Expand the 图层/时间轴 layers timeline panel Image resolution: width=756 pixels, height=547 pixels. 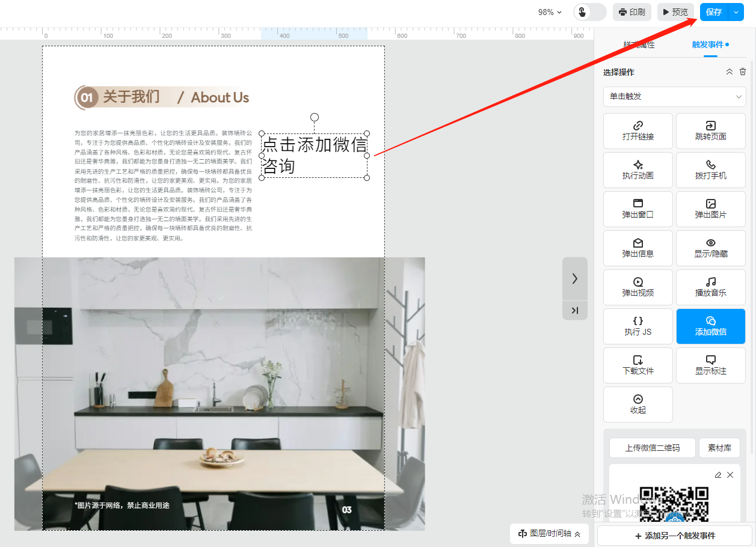(549, 534)
